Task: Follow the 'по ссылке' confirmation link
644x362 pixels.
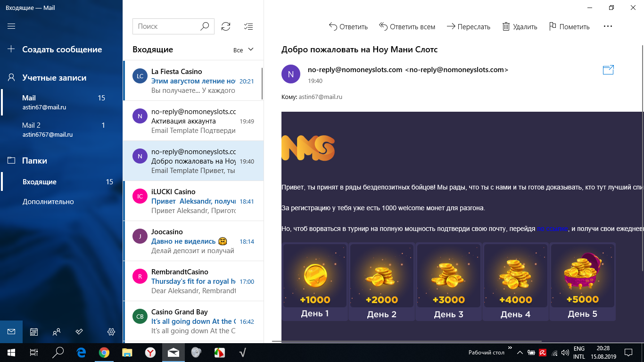Action: click(553, 229)
